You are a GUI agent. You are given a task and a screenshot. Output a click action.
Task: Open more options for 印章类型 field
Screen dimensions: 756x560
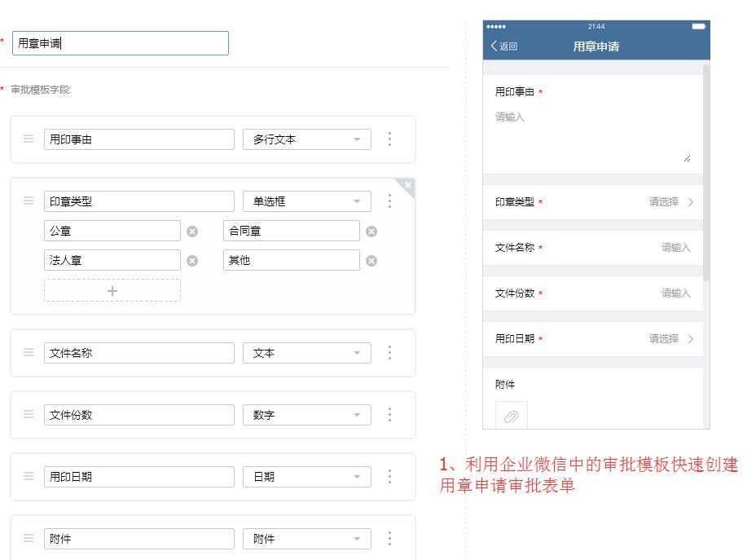tap(389, 201)
